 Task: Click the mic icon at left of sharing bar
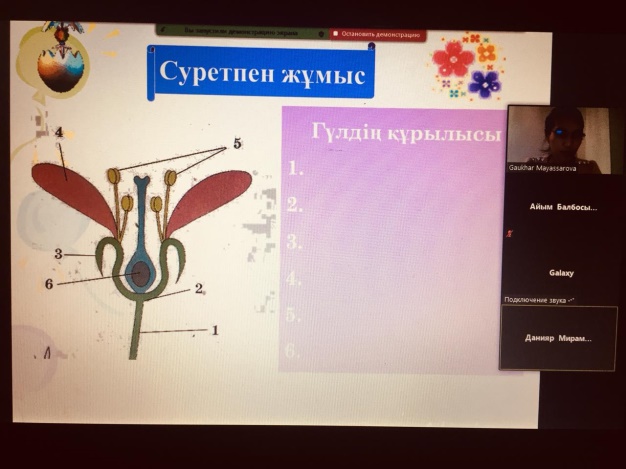[x=163, y=30]
